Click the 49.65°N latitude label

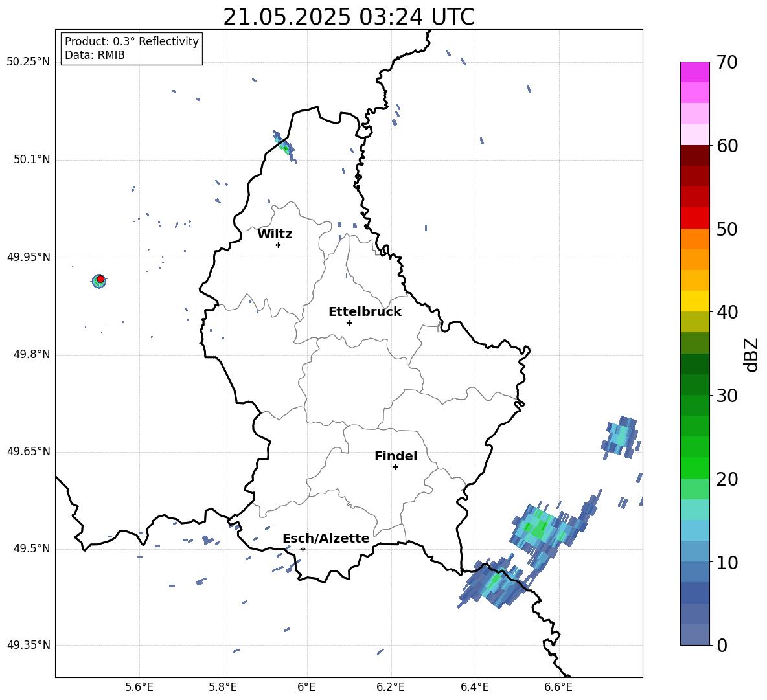[x=29, y=451]
